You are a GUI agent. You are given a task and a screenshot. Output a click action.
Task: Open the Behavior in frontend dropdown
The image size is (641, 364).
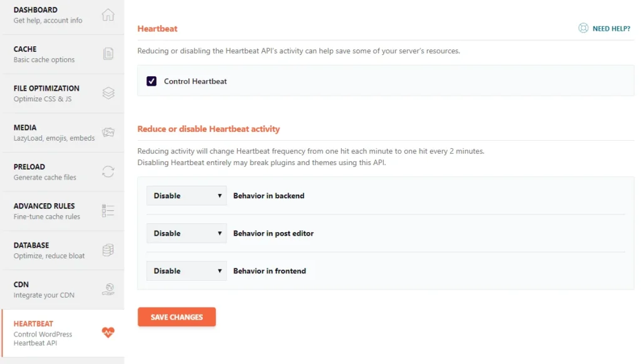187,271
